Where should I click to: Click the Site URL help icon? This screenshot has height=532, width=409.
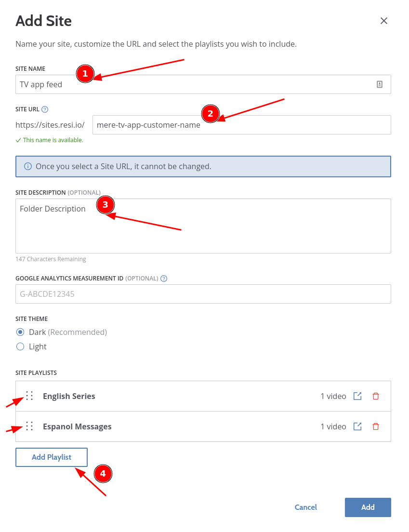45,109
